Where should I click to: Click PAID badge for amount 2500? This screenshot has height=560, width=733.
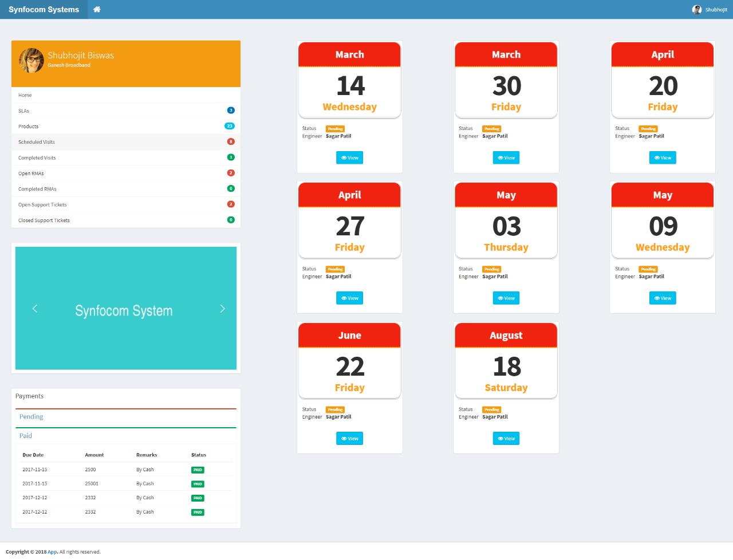(198, 470)
